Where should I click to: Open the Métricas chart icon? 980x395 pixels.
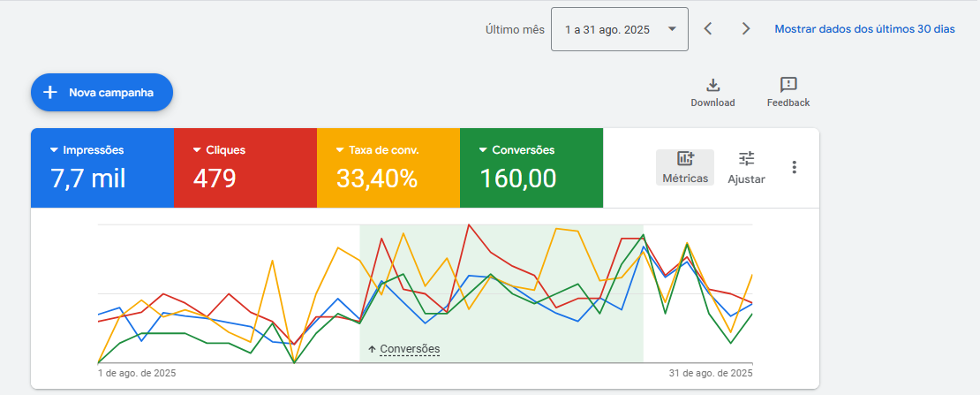click(685, 159)
